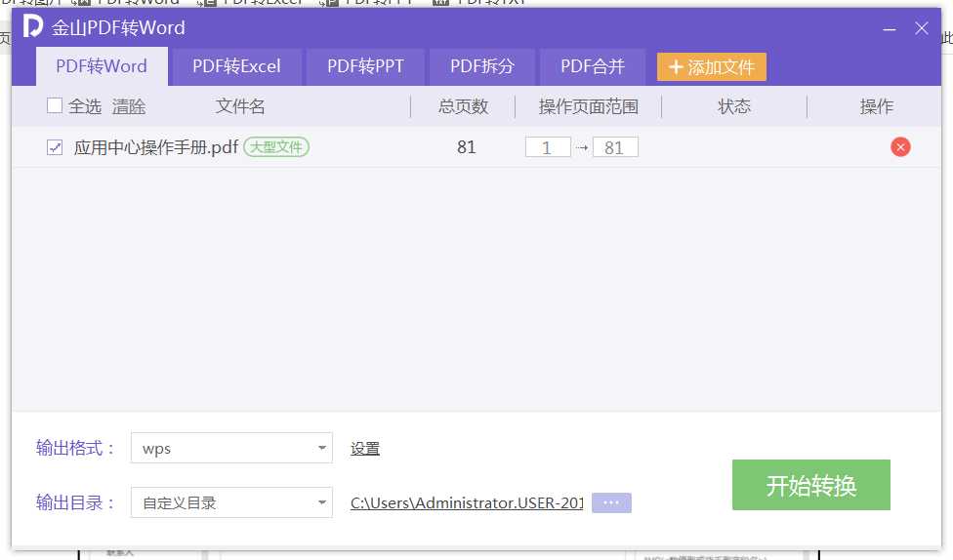
Task: Toggle the 全选 checkbox
Action: click(55, 106)
